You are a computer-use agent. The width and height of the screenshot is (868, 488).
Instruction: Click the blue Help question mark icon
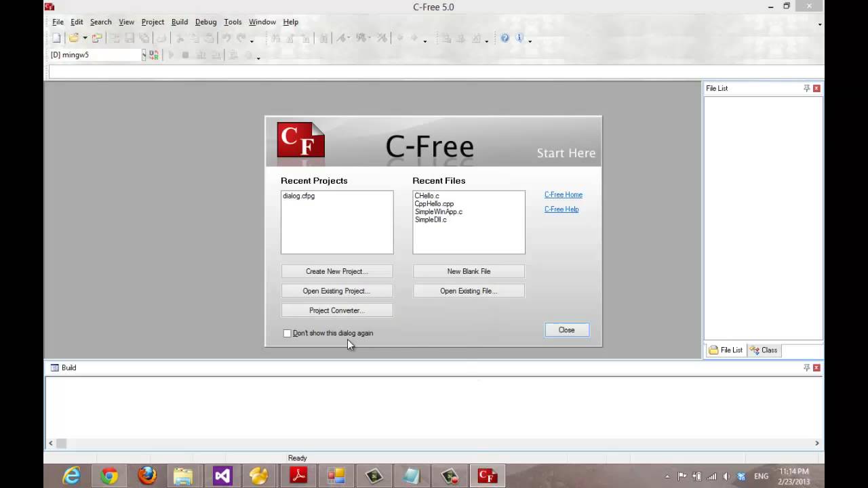pyautogui.click(x=505, y=38)
